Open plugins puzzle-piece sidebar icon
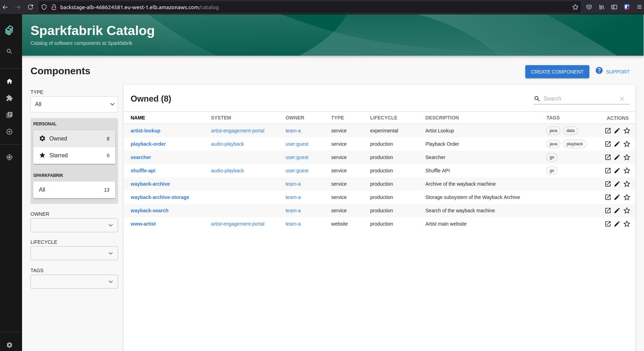 [x=9, y=98]
